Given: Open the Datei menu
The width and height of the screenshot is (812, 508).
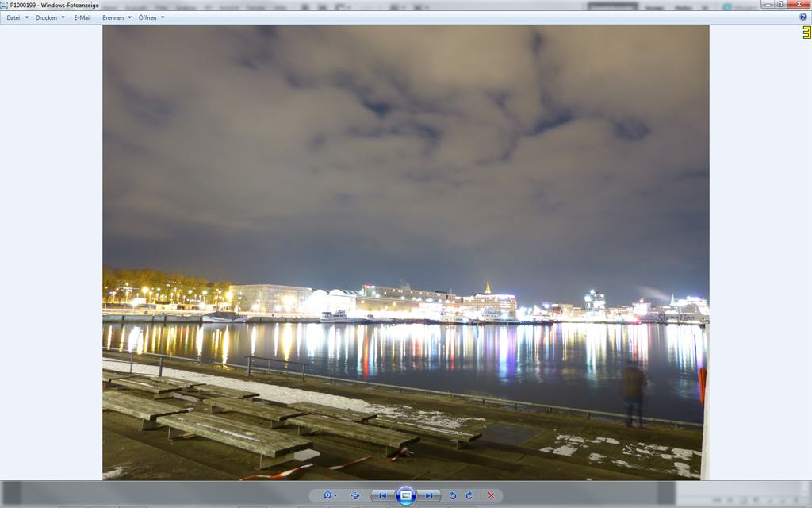Looking at the screenshot, I should [17, 17].
